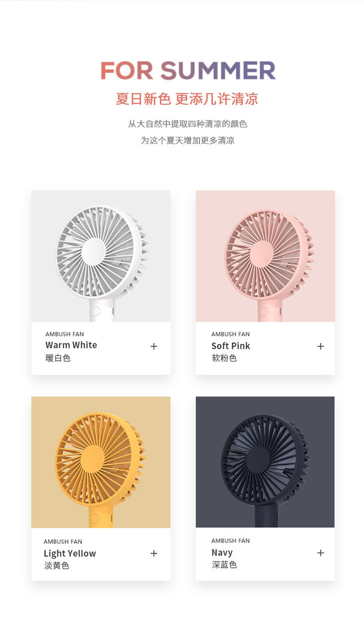This screenshot has height=617, width=364.
Task: Select the Warm White title text
Action: 71,345
